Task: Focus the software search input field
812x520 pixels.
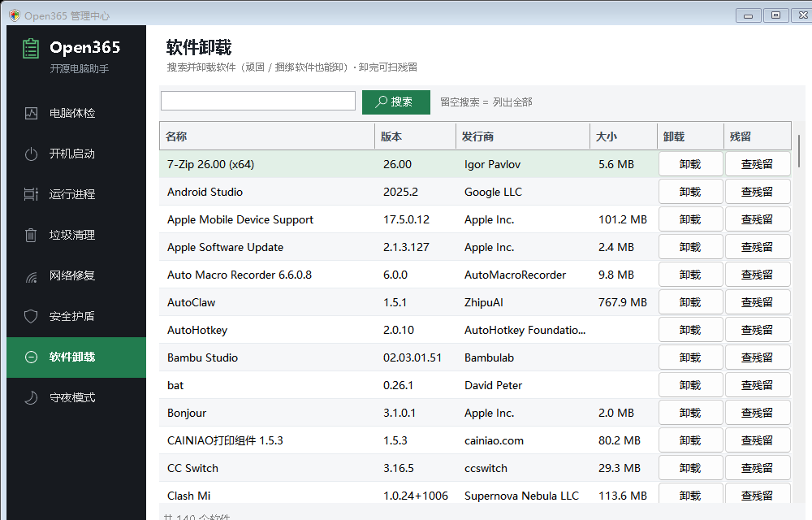Action: pyautogui.click(x=258, y=101)
